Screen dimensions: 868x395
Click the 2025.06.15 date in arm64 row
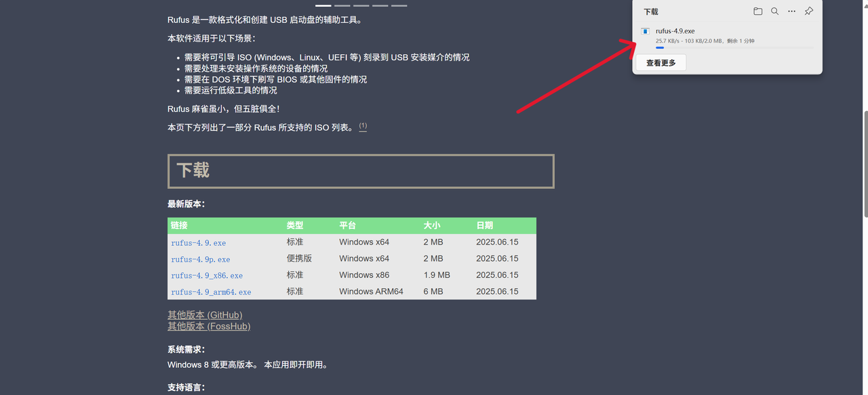click(x=497, y=291)
